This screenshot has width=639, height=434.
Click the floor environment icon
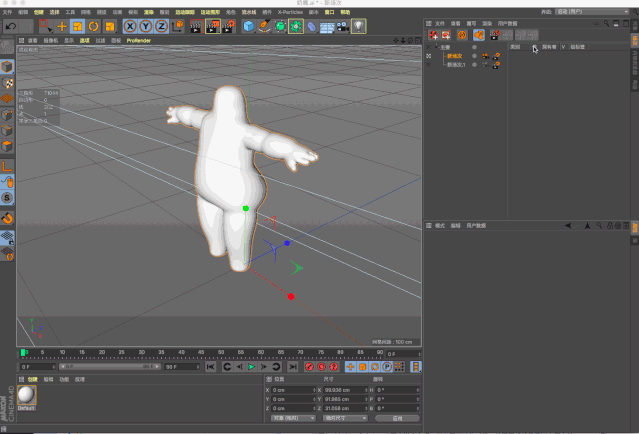[327, 27]
